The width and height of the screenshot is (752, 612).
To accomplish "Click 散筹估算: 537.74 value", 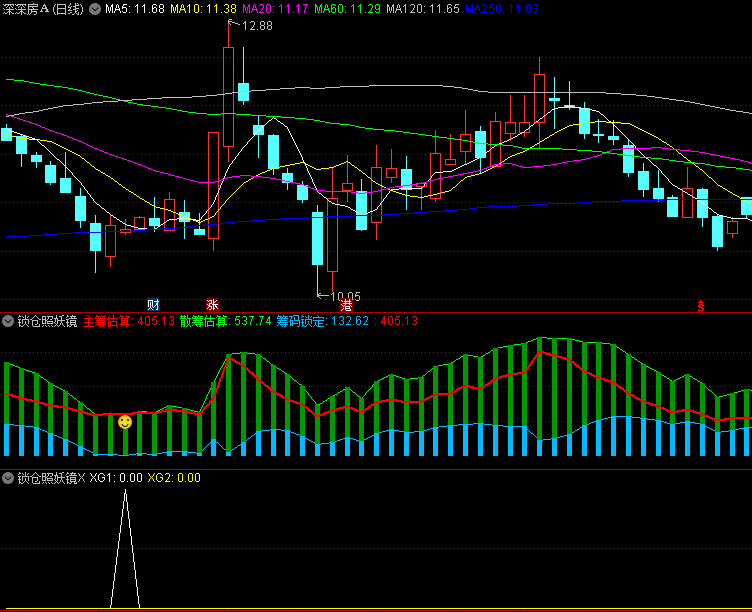I will pyautogui.click(x=225, y=321).
